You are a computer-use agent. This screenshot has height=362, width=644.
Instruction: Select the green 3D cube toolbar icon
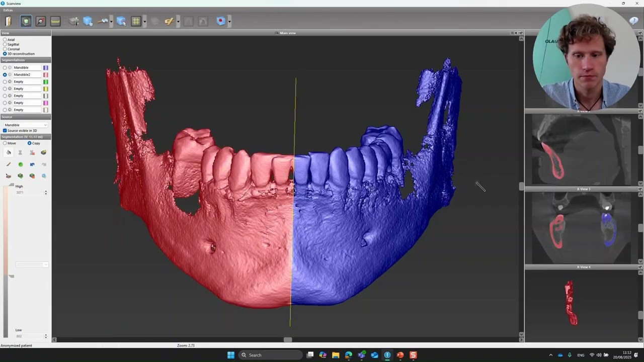click(26, 21)
